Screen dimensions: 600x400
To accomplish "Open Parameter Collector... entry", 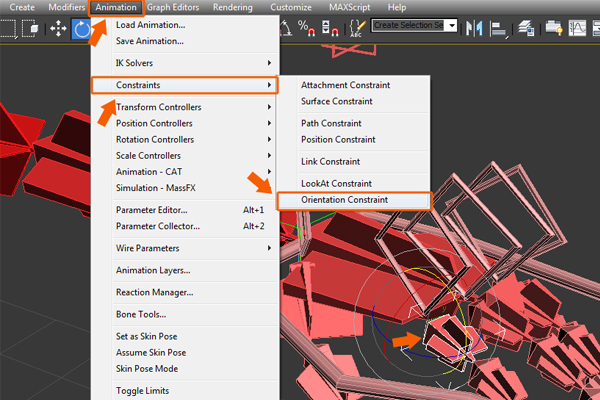I will click(185, 226).
